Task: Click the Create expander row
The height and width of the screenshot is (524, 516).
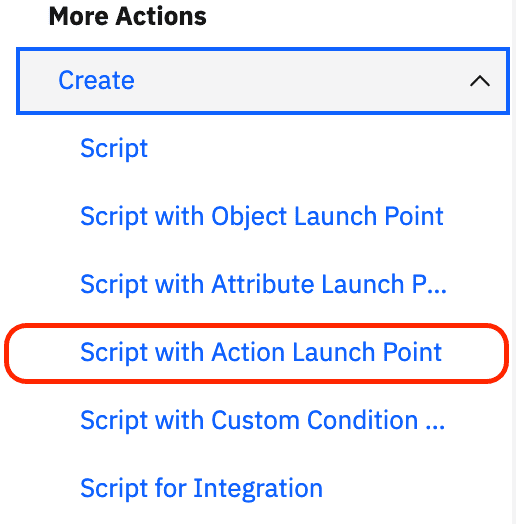Action: tap(263, 81)
